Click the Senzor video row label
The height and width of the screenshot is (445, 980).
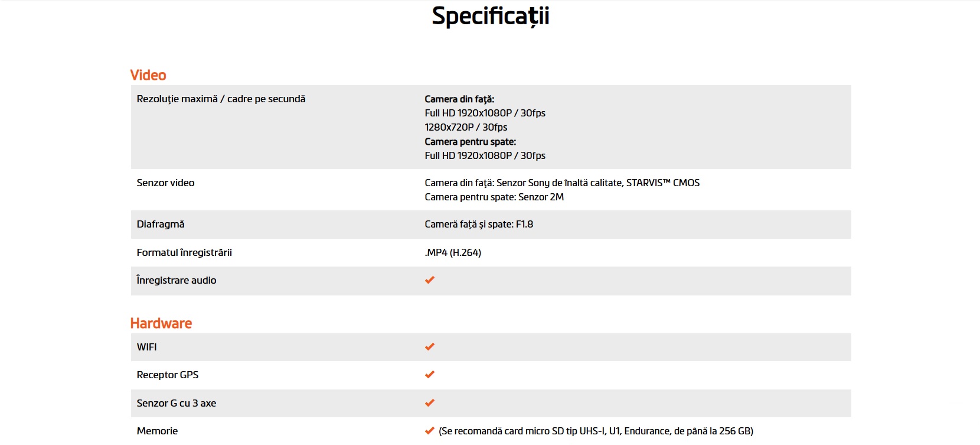[x=165, y=183]
